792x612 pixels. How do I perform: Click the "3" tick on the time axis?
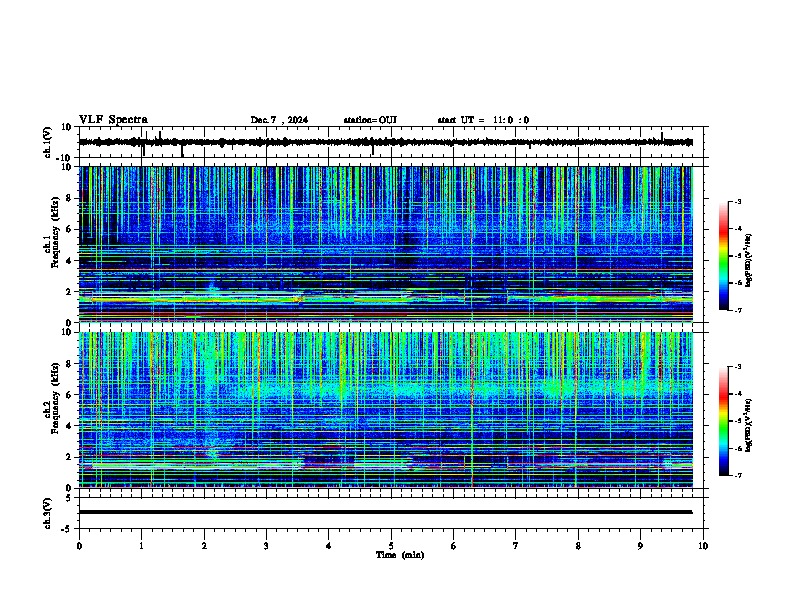coord(266,546)
